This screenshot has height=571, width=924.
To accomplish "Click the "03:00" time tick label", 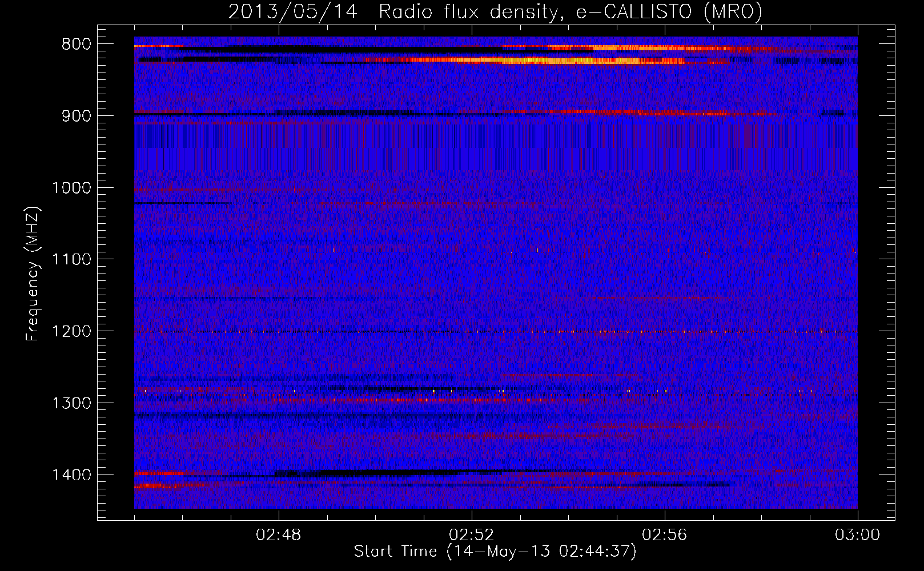I will coord(858,535).
